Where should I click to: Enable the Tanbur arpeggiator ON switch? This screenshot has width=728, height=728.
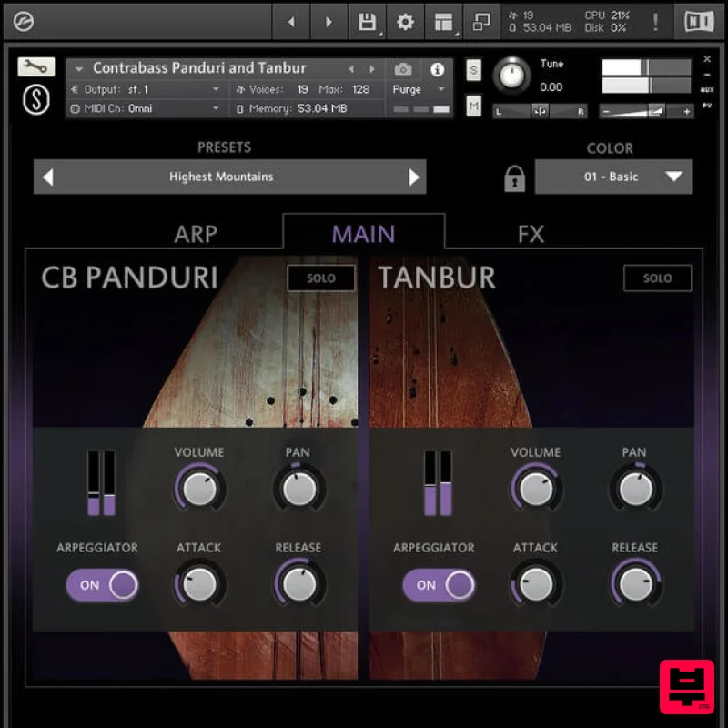click(439, 585)
